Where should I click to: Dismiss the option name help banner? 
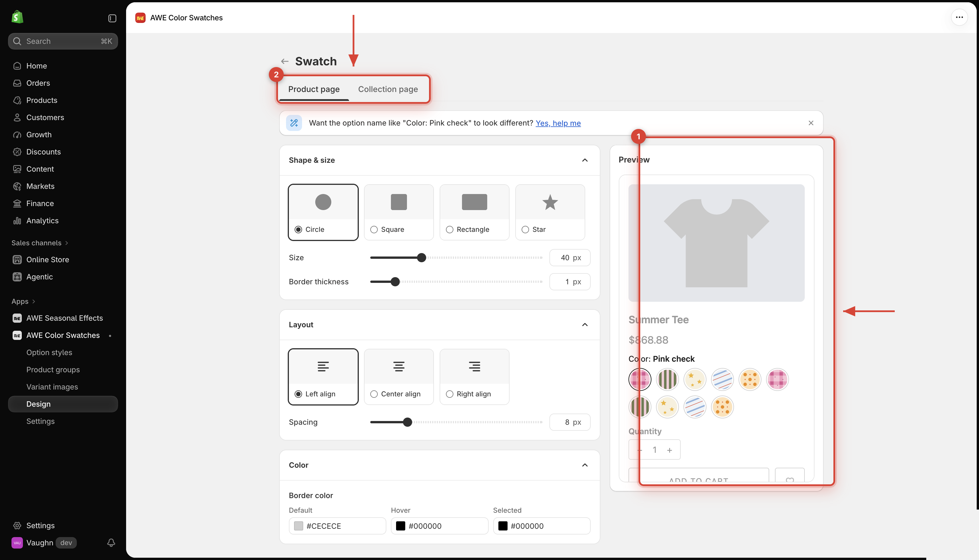pos(810,123)
